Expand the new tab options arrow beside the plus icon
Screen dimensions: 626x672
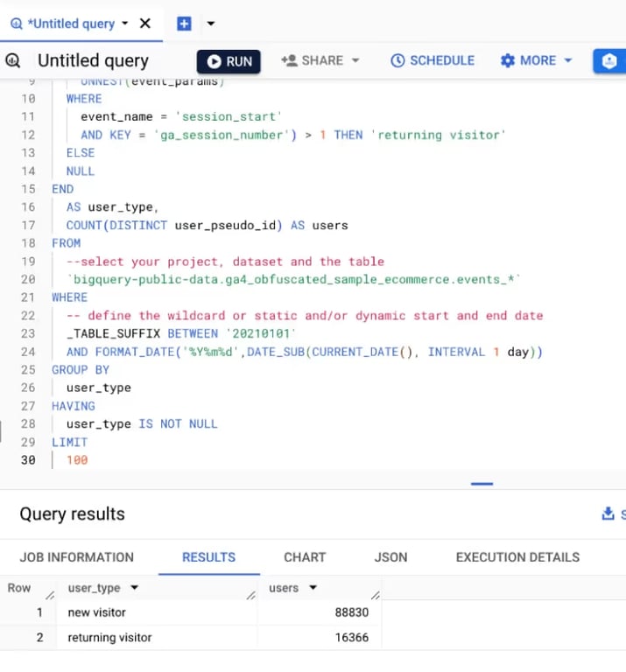click(x=210, y=24)
